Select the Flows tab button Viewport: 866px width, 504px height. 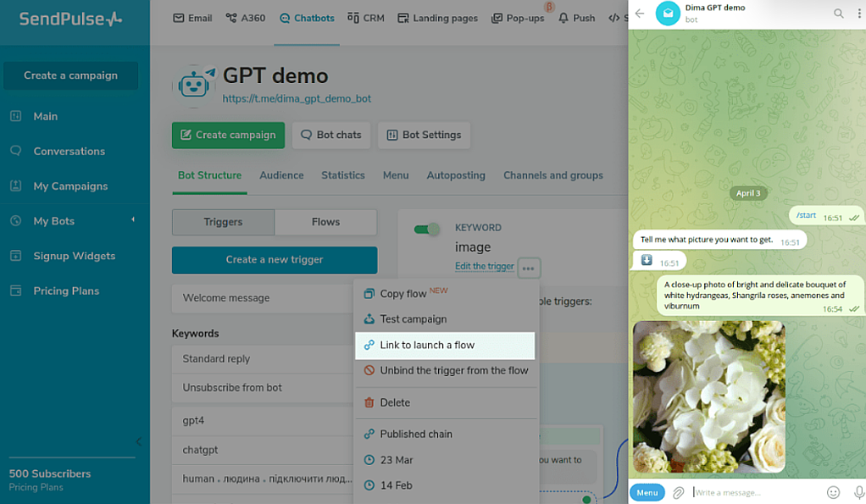pyautogui.click(x=326, y=222)
